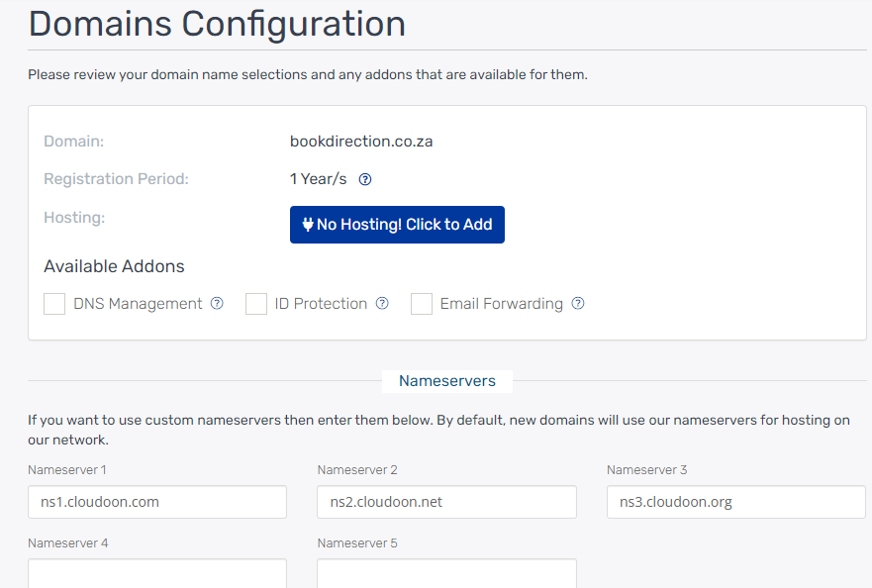Click the Nameserver 2 text field
The width and height of the screenshot is (872, 588).
click(446, 502)
